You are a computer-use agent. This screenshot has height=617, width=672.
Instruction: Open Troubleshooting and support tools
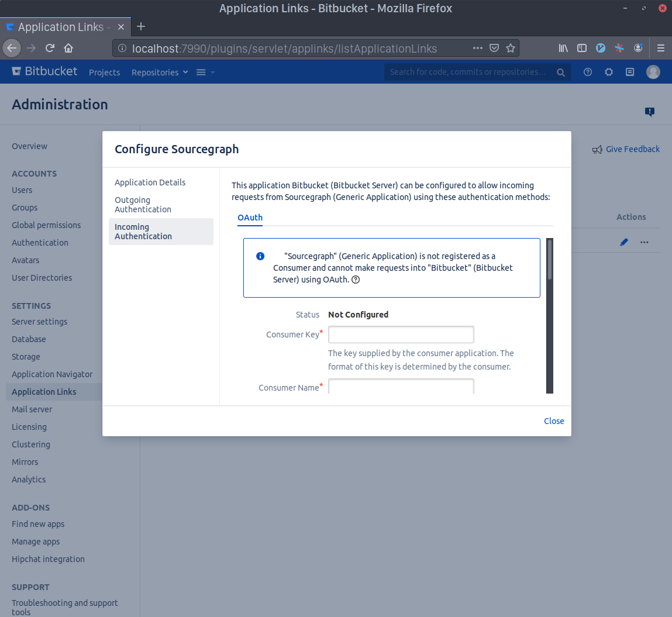(x=64, y=608)
